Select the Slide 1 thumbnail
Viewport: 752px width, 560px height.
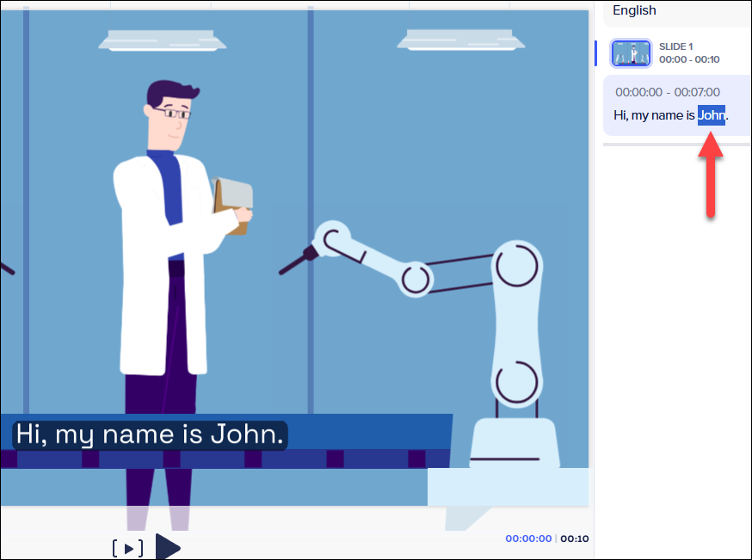(x=631, y=52)
